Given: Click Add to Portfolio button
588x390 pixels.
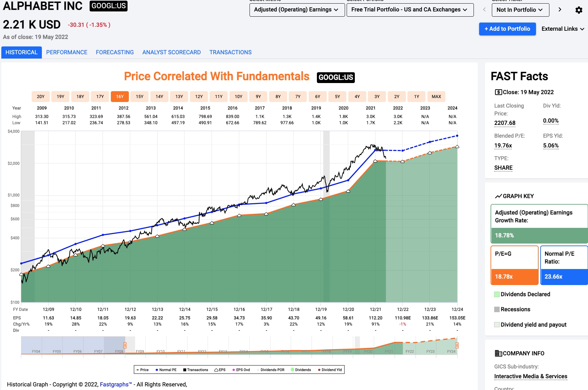Looking at the screenshot, I should tap(507, 29).
